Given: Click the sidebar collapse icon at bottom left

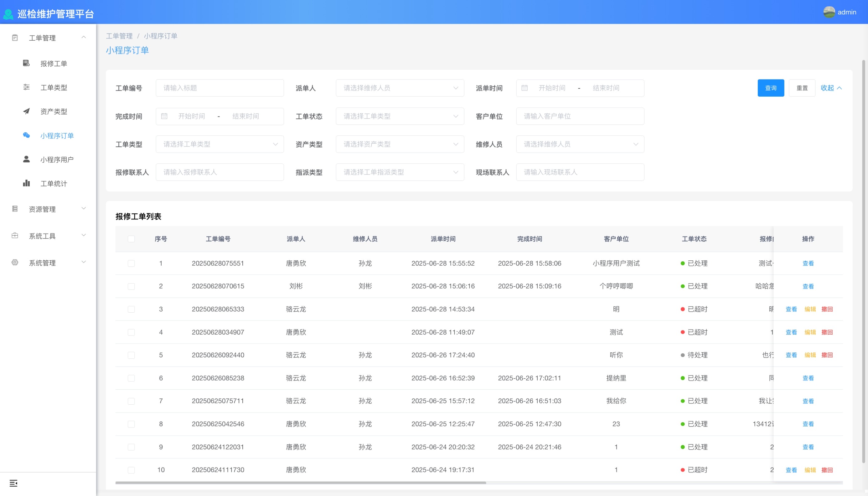Looking at the screenshot, I should coord(13,483).
